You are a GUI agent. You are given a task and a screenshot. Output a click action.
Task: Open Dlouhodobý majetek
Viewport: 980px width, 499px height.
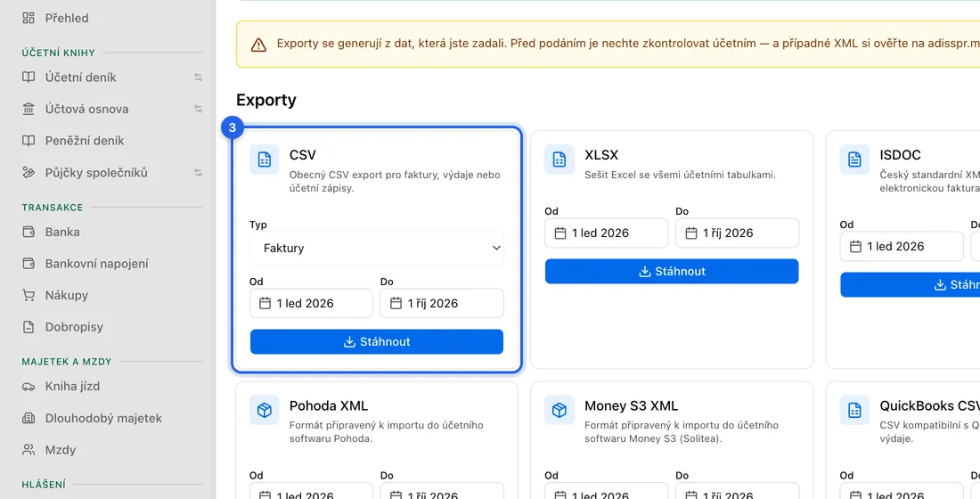(x=103, y=418)
